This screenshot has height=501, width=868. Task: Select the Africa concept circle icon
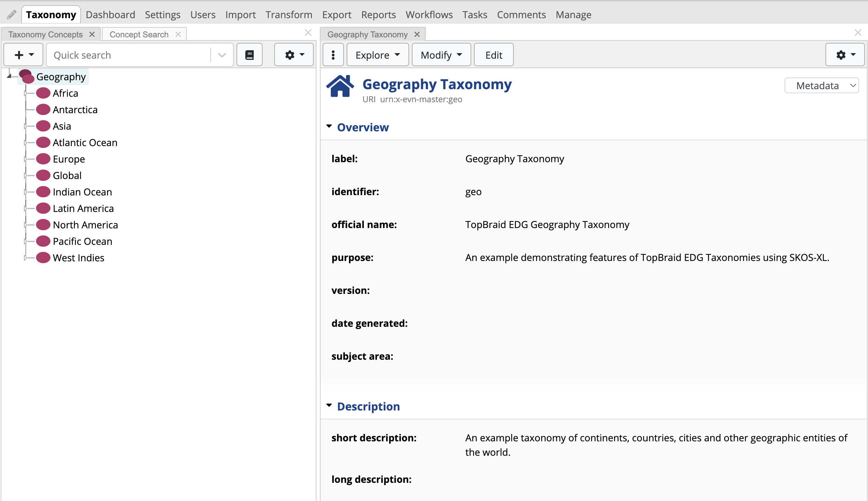click(x=43, y=93)
